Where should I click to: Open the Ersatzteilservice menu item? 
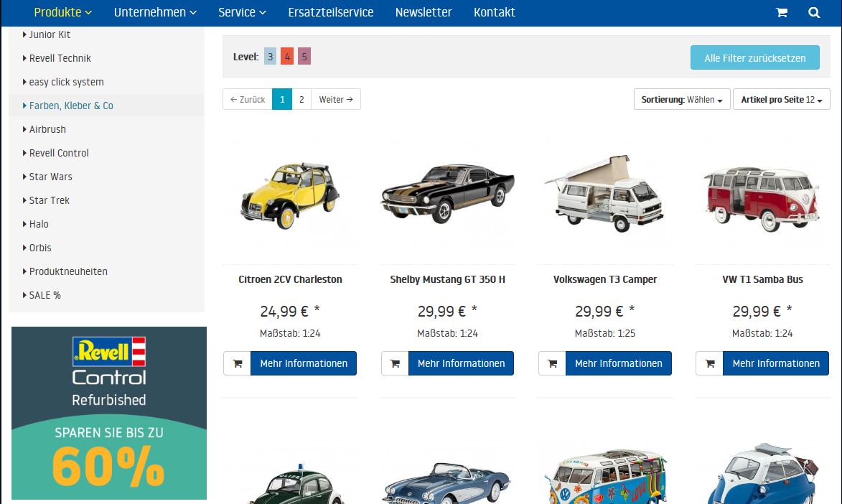(330, 12)
